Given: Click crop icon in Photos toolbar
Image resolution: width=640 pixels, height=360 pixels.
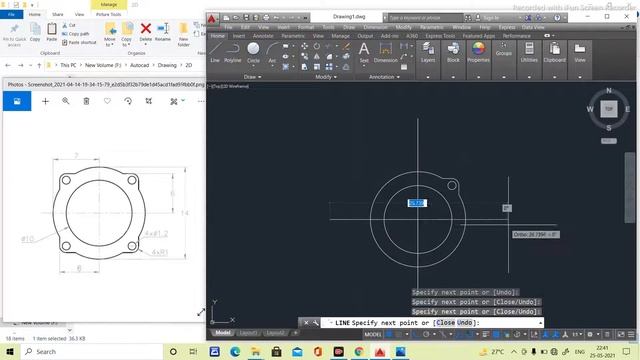Looking at the screenshot, I should pyautogui.click(x=149, y=101).
